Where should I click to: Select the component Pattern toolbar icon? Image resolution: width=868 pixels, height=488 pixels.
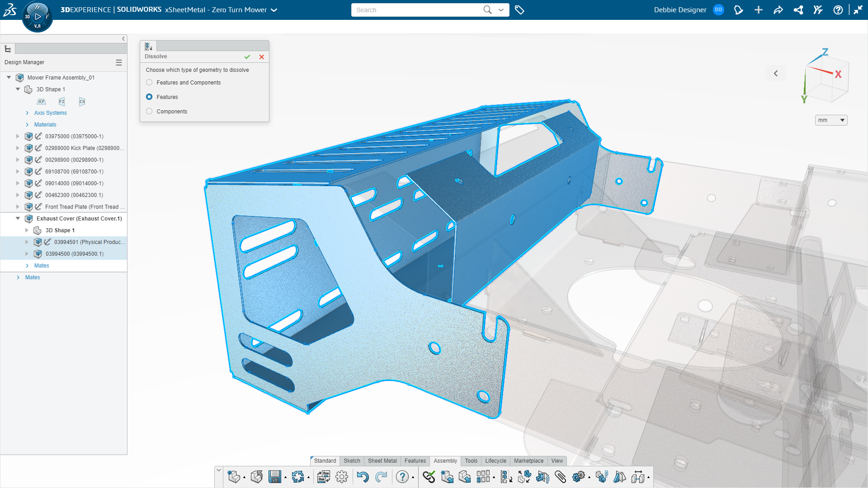484,477
